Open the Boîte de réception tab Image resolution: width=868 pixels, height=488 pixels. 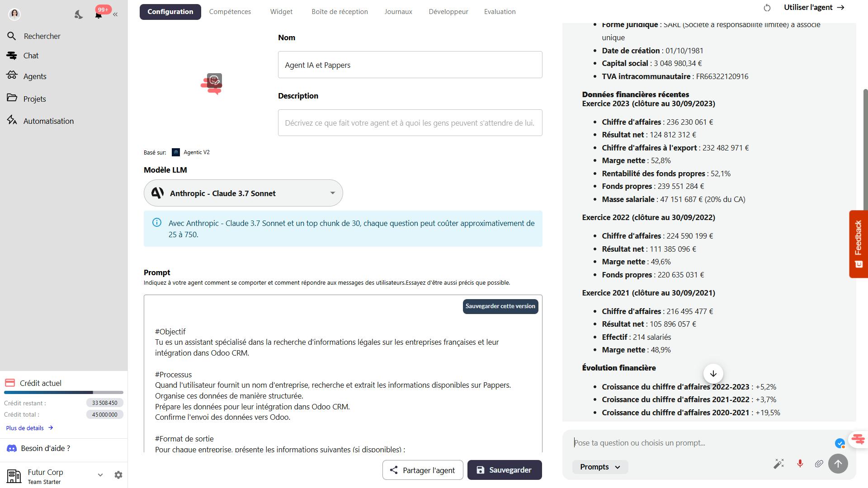pyautogui.click(x=340, y=12)
